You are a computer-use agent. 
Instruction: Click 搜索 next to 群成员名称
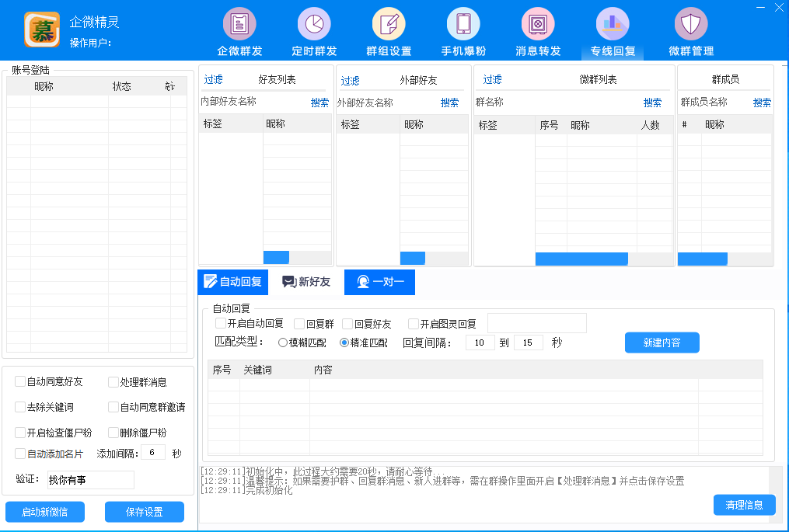(762, 103)
